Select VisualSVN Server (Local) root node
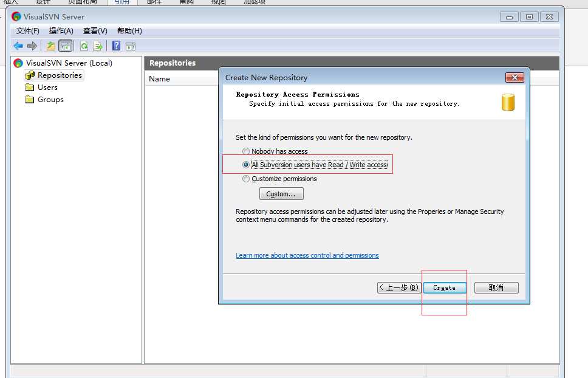This screenshot has height=378, width=588. pyautogui.click(x=69, y=63)
